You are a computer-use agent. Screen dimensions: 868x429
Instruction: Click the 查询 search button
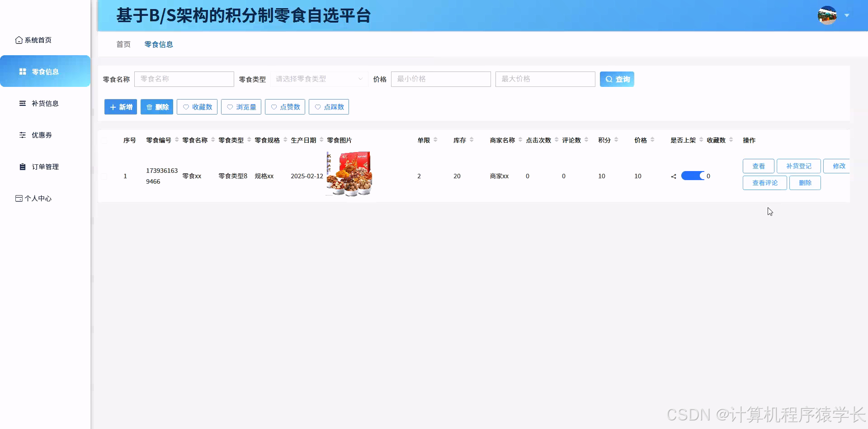click(617, 79)
